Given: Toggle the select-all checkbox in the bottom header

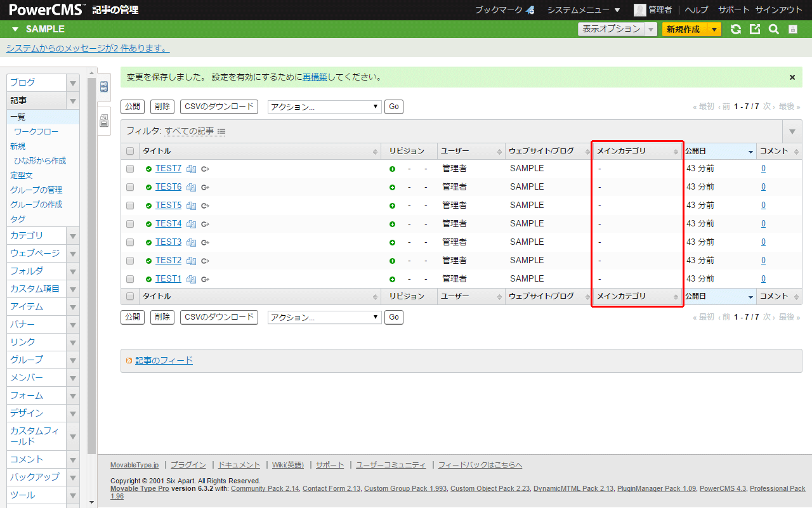Looking at the screenshot, I should tap(130, 296).
